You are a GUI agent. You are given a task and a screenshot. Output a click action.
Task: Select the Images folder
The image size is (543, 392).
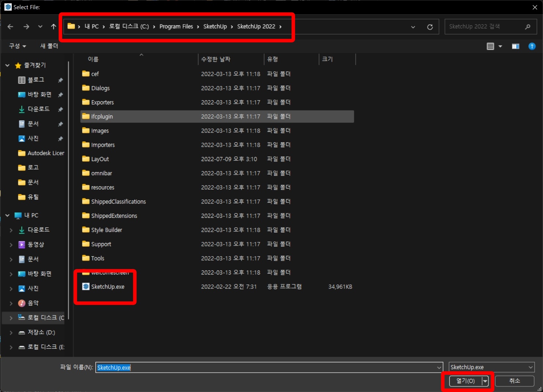point(217,131)
